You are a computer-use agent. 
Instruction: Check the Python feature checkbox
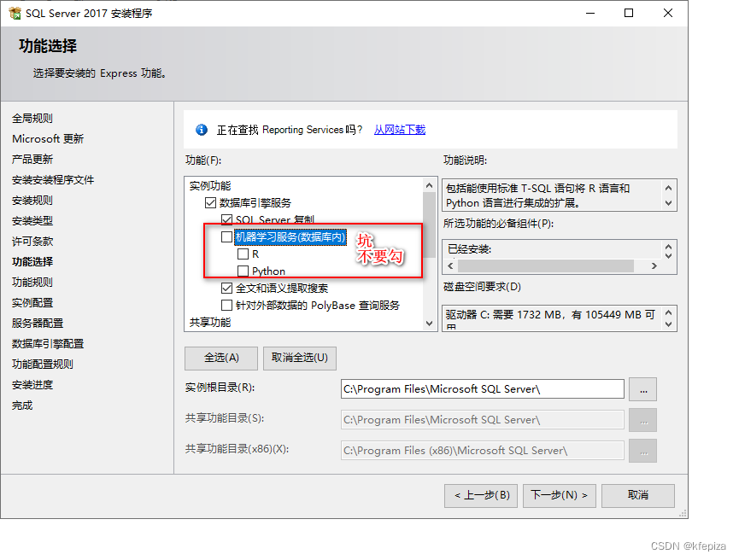243,271
